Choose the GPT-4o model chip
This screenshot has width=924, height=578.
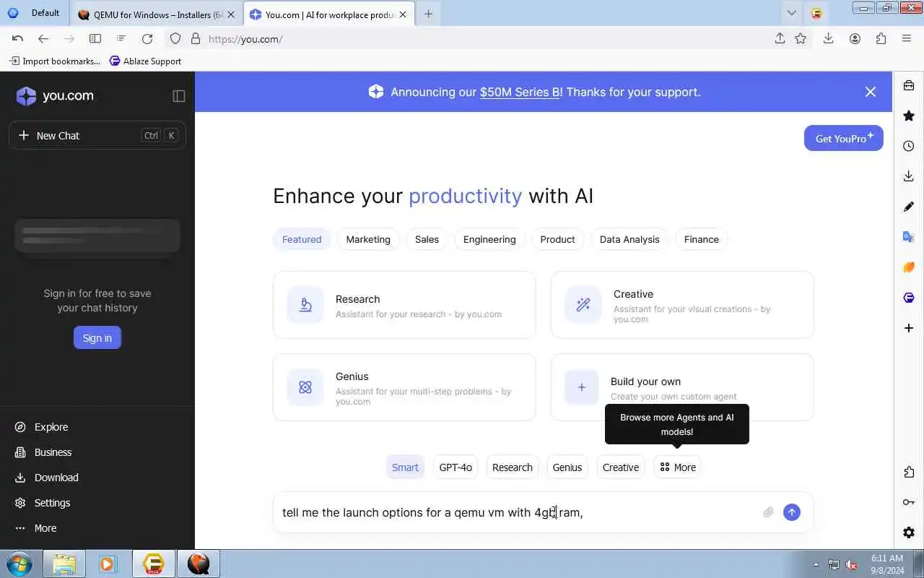456,467
